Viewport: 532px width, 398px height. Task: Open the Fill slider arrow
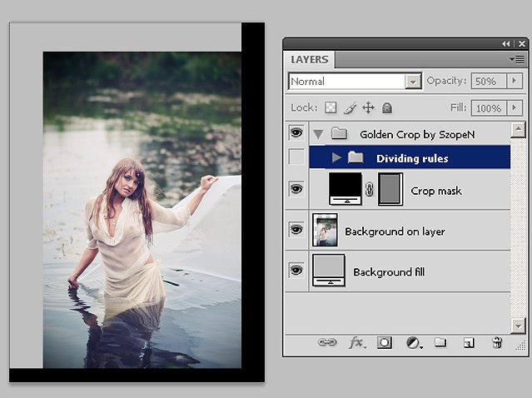[515, 108]
